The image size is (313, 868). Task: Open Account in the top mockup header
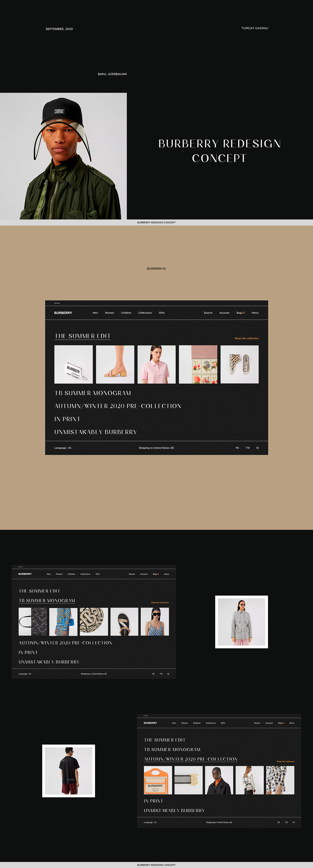pyautogui.click(x=224, y=313)
